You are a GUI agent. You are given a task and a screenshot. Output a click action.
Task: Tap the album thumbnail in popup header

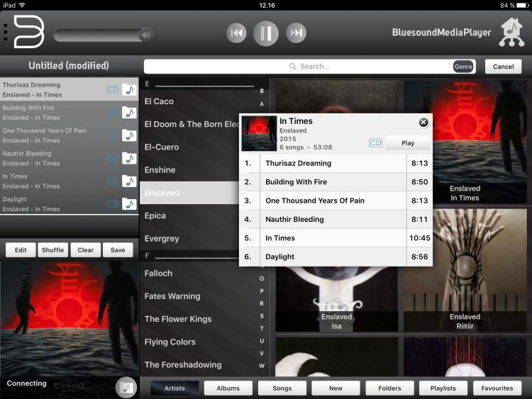259,133
